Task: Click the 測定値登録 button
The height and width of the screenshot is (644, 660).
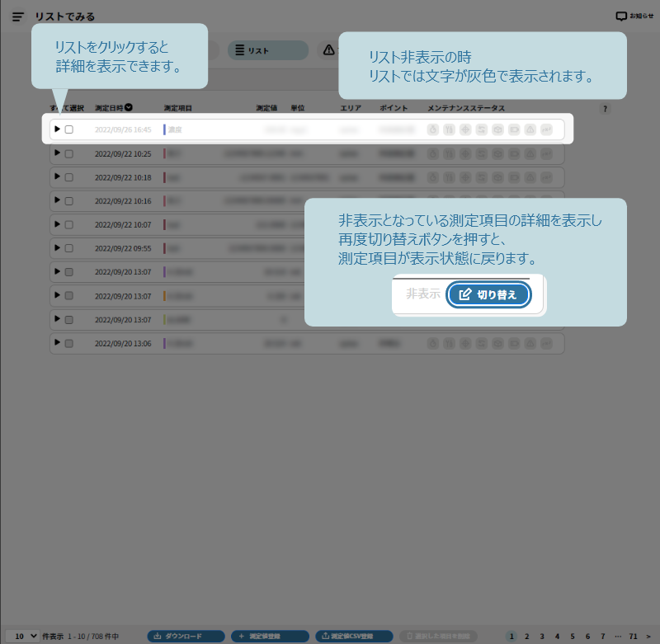Action: tap(271, 636)
